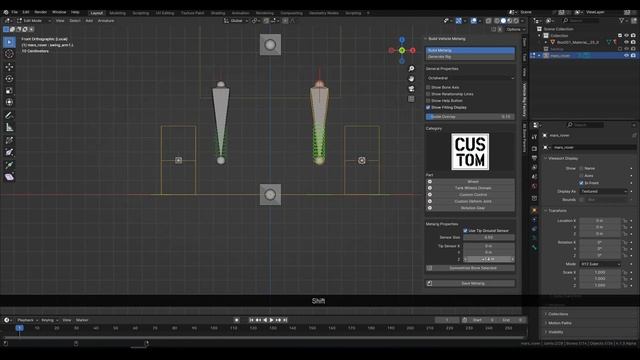640x360 pixels.
Task: Toggle camera view icon in viewport
Action: point(411,89)
